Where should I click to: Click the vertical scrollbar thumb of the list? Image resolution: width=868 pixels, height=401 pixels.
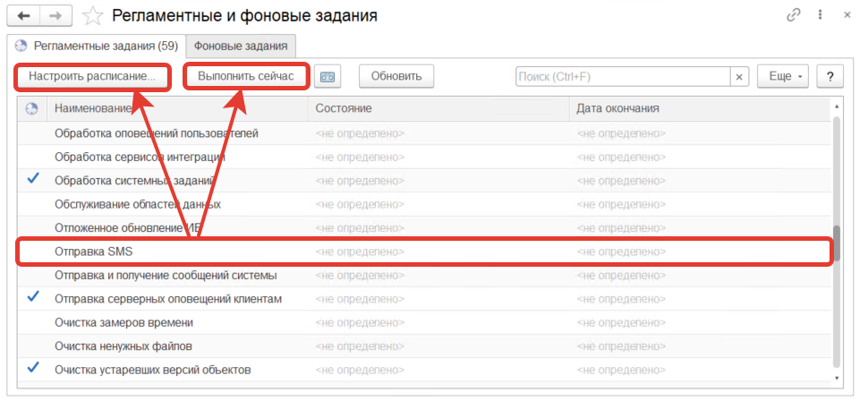tap(837, 242)
